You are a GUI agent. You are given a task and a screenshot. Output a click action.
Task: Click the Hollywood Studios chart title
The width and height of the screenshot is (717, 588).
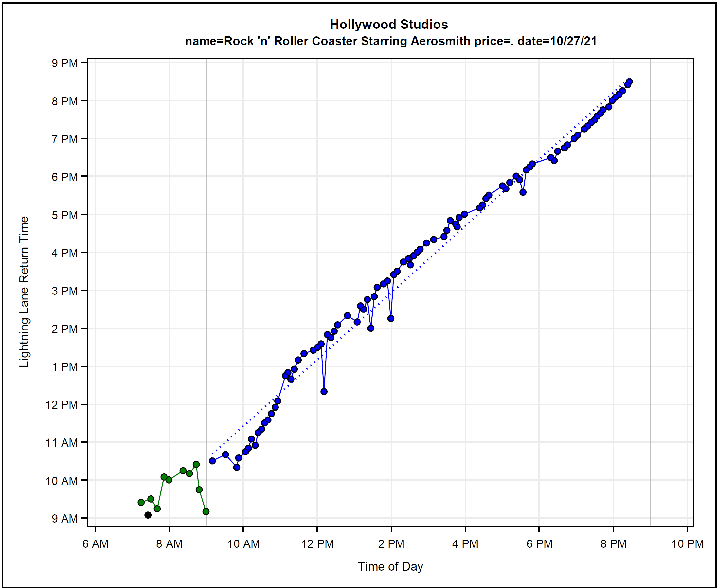[389, 25]
